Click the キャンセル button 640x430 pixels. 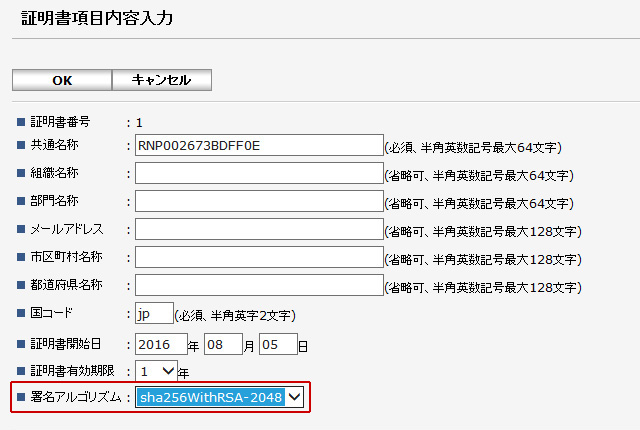(x=161, y=80)
